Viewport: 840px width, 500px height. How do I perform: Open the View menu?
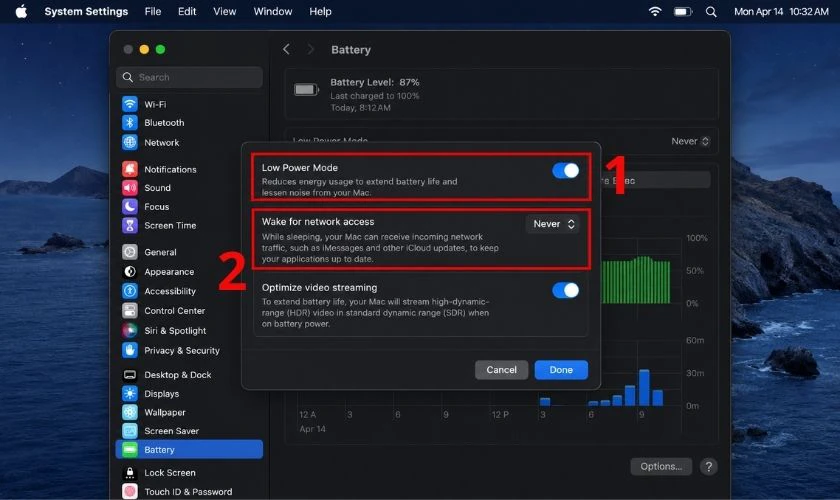coord(224,11)
